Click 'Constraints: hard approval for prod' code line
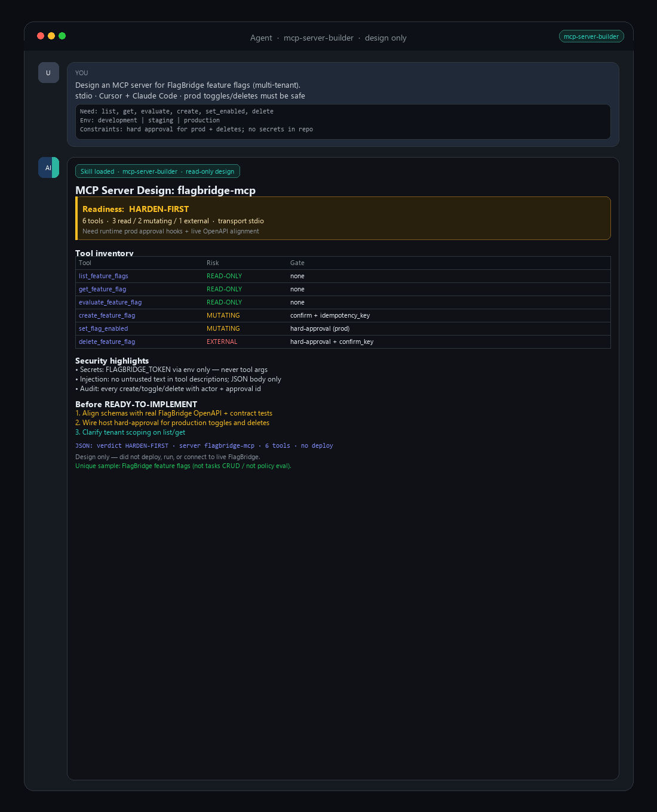Screen dimensions: 657x812 pos(197,130)
